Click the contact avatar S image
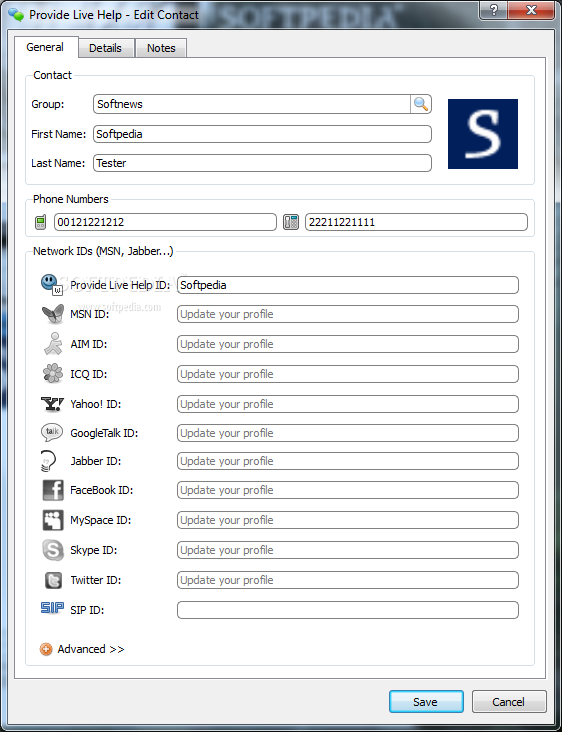562x732 pixels. click(483, 134)
